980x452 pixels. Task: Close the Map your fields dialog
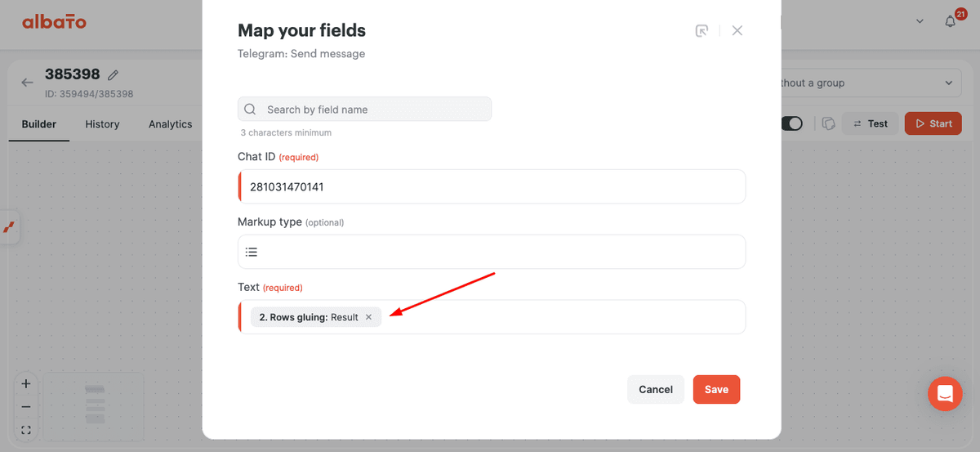[x=737, y=30]
